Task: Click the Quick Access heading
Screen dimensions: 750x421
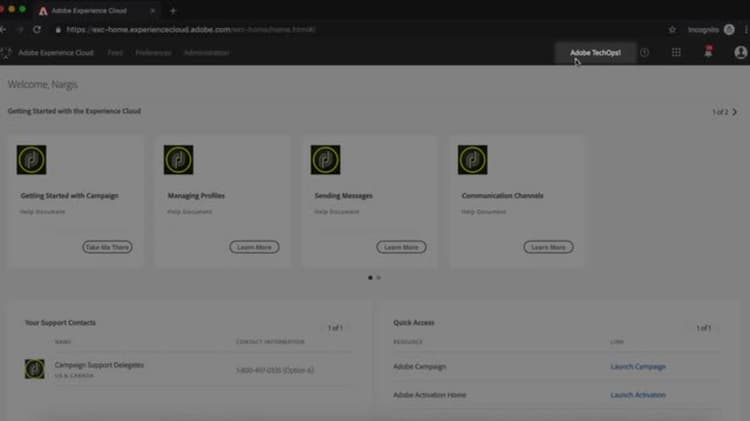Action: pyautogui.click(x=414, y=322)
